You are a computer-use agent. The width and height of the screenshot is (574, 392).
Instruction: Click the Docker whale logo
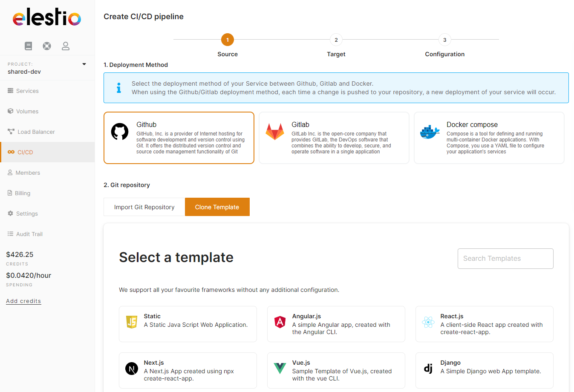[430, 132]
